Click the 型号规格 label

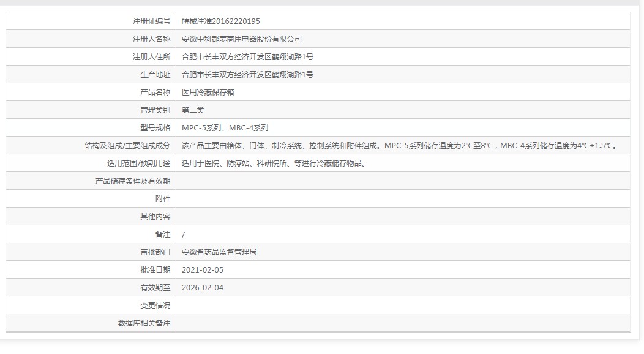pyautogui.click(x=155, y=128)
